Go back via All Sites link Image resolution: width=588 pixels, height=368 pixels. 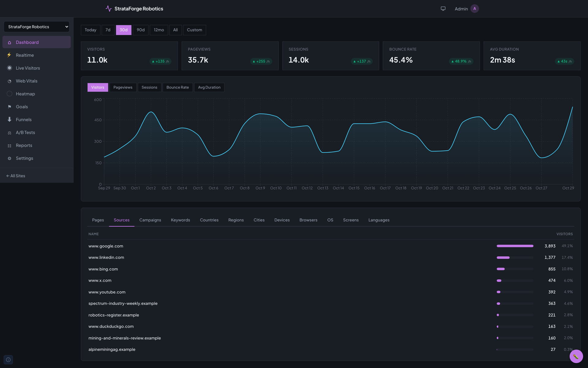(x=16, y=176)
